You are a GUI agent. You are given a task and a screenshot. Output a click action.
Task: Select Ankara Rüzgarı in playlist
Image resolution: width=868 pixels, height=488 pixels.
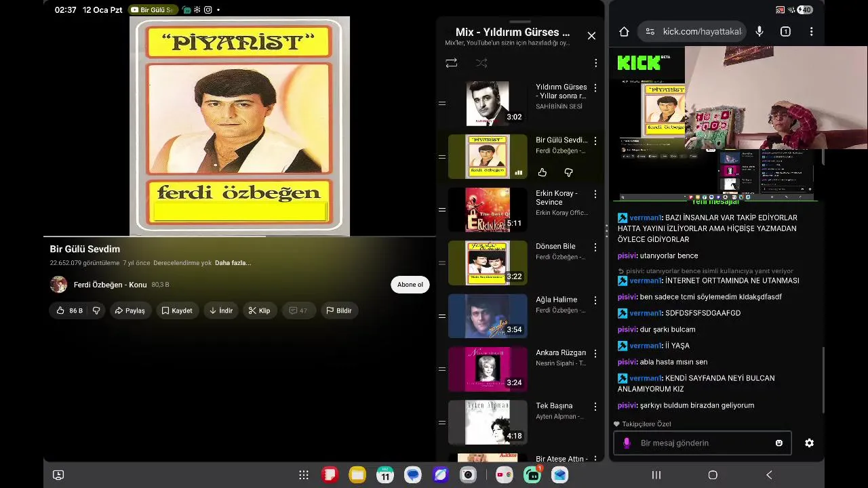point(521,369)
